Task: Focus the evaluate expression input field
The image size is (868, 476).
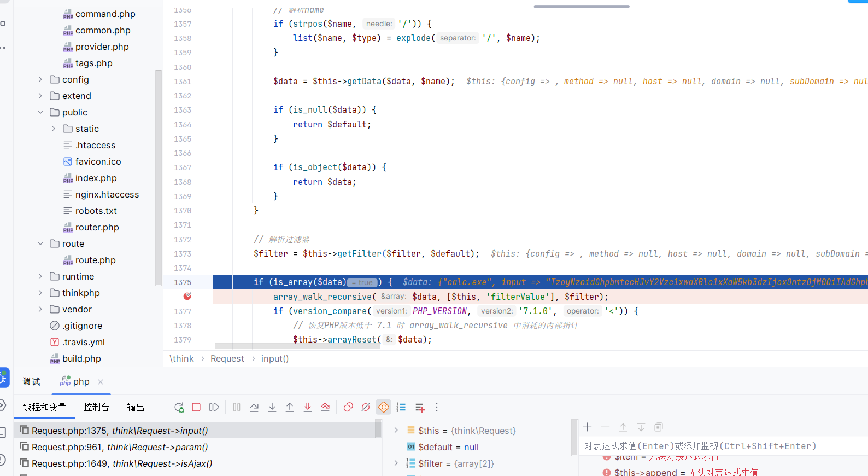Action: [x=724, y=446]
